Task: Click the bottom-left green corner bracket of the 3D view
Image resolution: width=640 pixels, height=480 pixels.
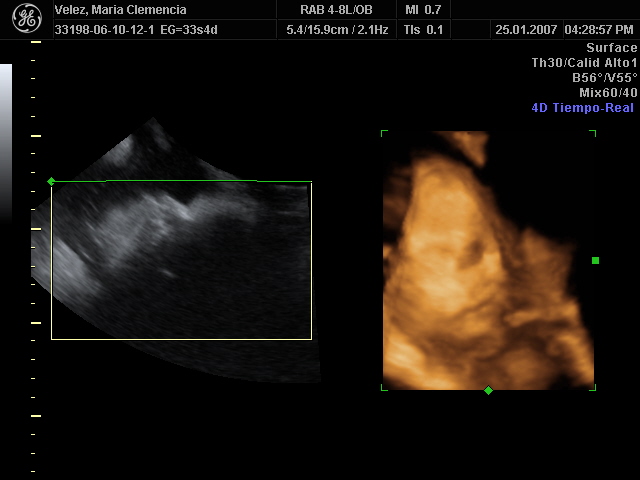Action: [x=384, y=387]
